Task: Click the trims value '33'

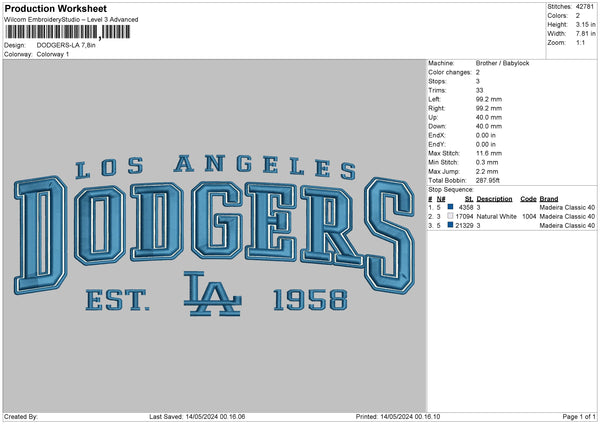Action: point(479,90)
